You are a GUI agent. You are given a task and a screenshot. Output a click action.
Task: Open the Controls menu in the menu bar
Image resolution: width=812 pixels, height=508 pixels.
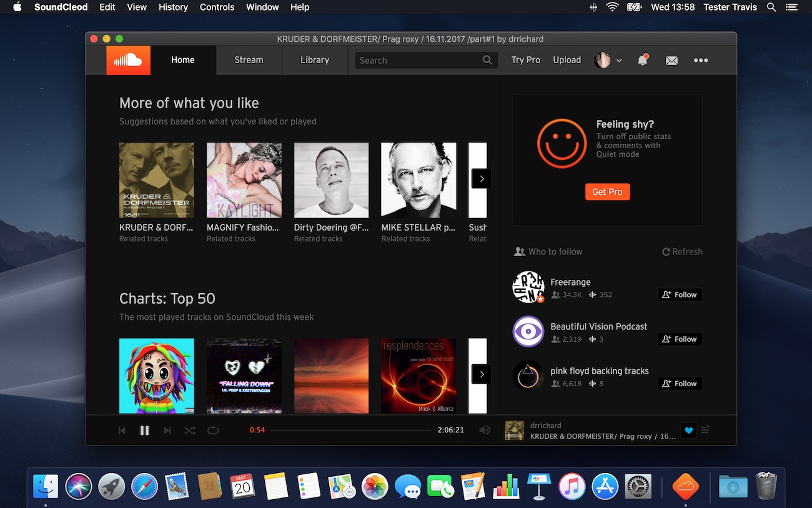pyautogui.click(x=217, y=7)
